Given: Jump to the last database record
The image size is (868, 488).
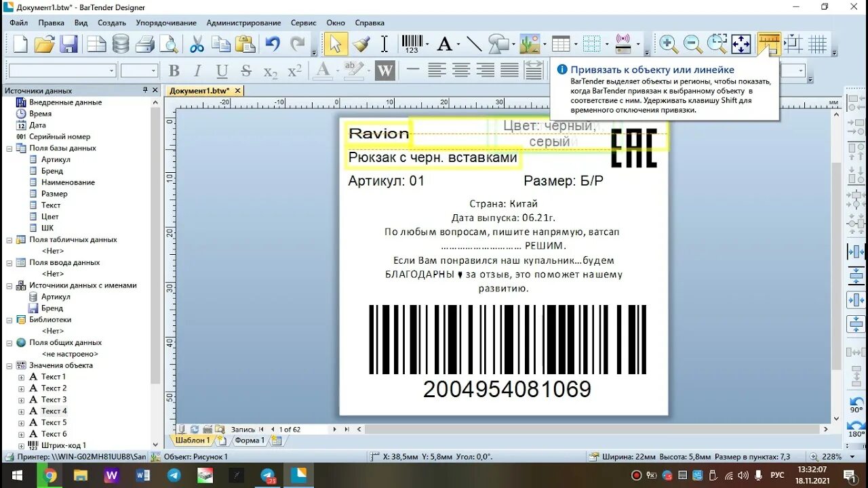Looking at the screenshot, I should point(347,429).
